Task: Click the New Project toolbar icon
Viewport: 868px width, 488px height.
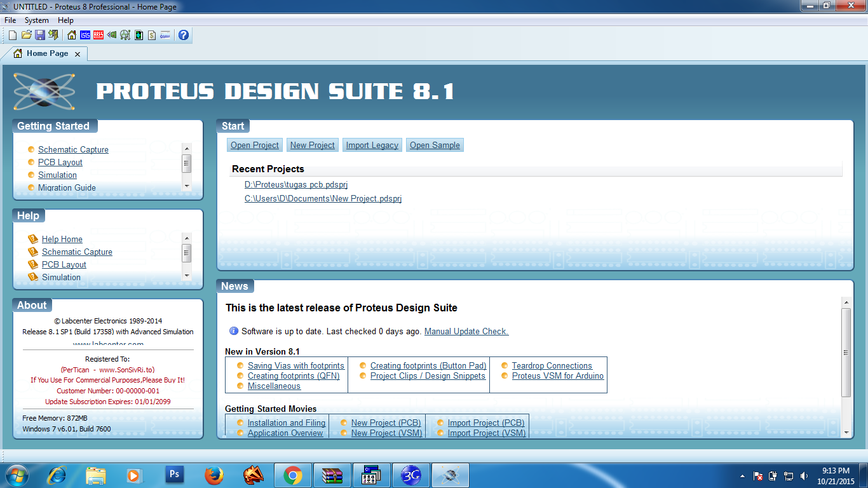Action: 13,35
